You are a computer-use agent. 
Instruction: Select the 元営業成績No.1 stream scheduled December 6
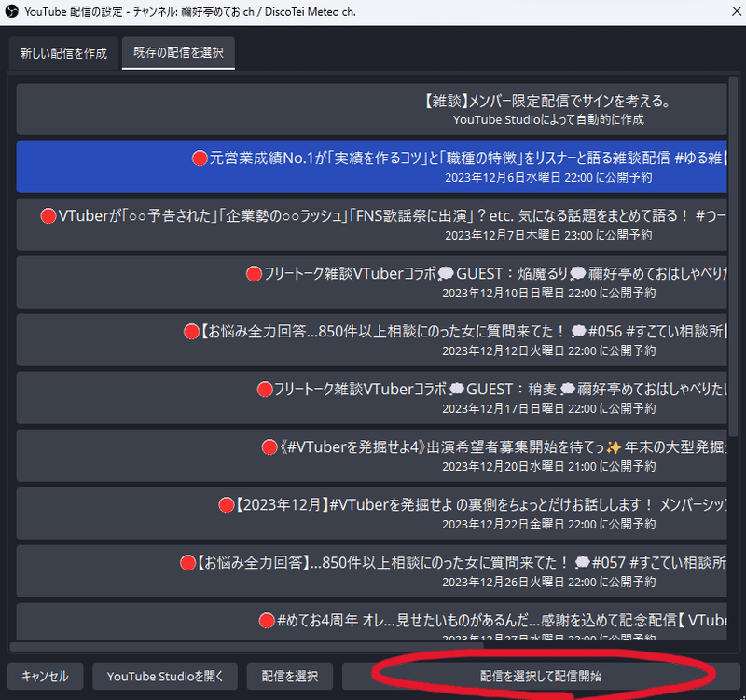point(371,167)
